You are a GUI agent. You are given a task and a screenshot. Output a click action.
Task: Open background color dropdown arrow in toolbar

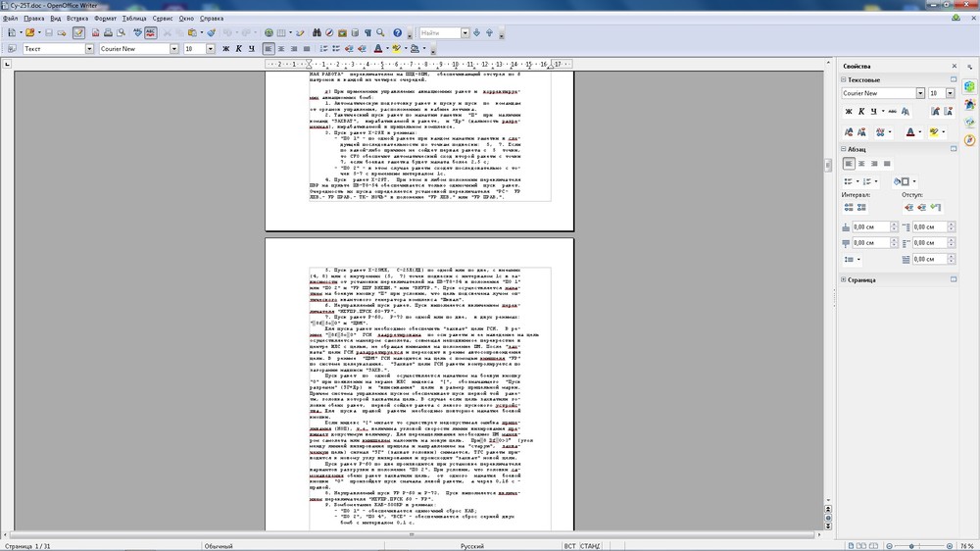(x=423, y=49)
